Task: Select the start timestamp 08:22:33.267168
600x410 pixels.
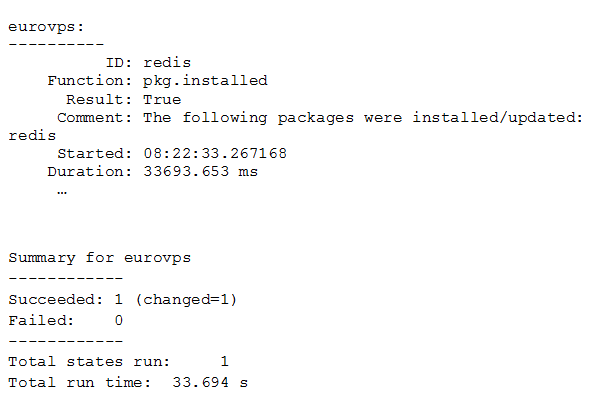Action: point(215,154)
